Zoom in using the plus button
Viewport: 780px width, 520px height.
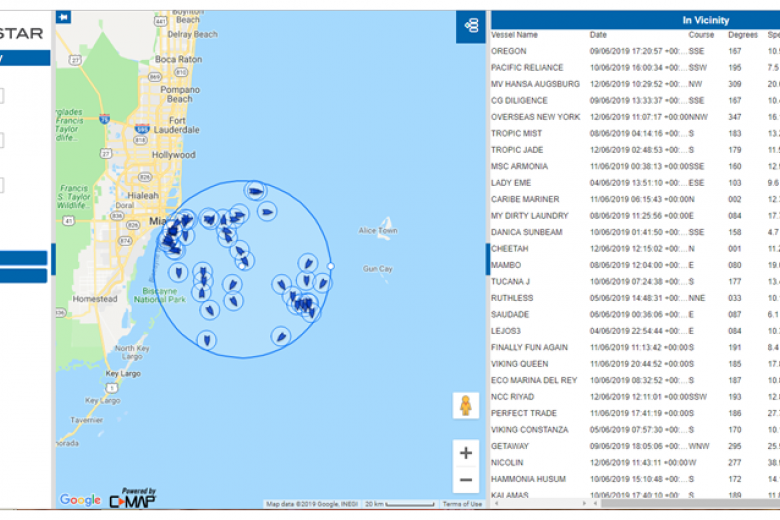[466, 453]
